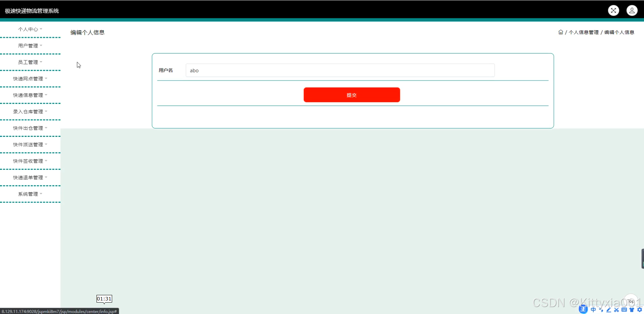Viewport: 644px width, 314px height.
Task: Click the IME scissors screenshot icon
Action: tap(616, 310)
